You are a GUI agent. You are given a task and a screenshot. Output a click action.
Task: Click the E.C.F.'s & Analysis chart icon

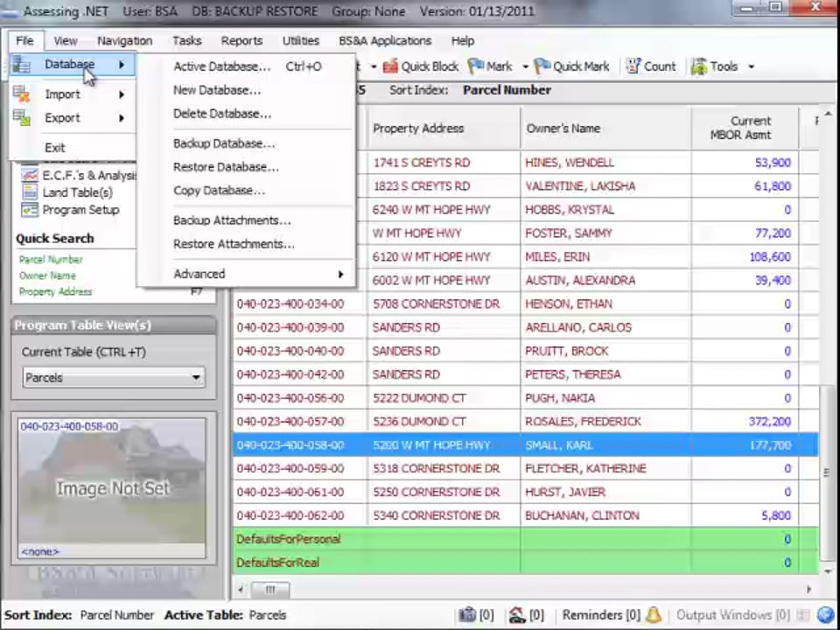[x=29, y=176]
